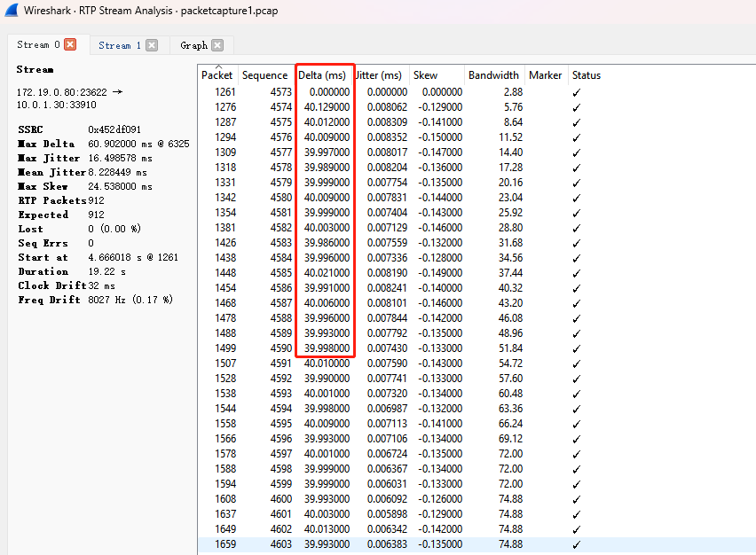Click bandwidth value 25.92
Viewport: 756px width, 555px height.
tap(510, 213)
